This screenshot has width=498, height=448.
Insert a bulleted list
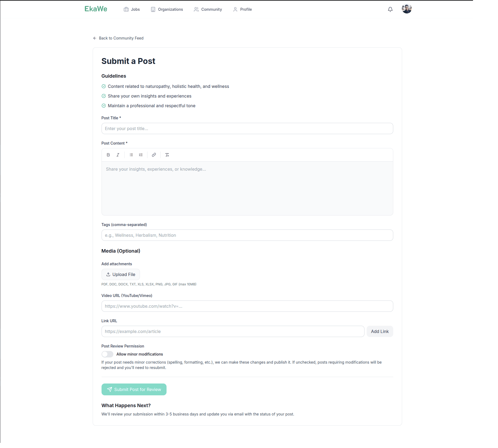click(x=131, y=155)
